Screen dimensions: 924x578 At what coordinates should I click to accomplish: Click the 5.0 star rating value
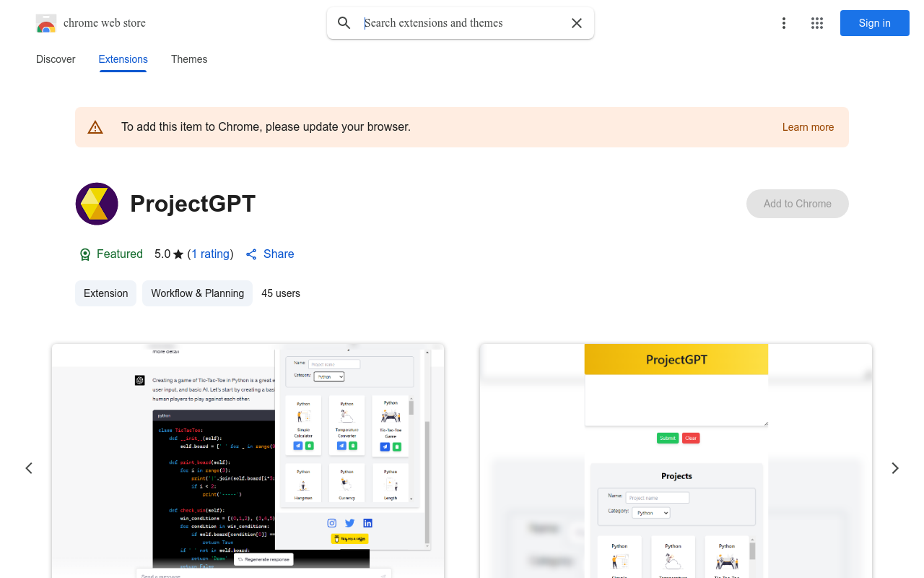pos(162,254)
